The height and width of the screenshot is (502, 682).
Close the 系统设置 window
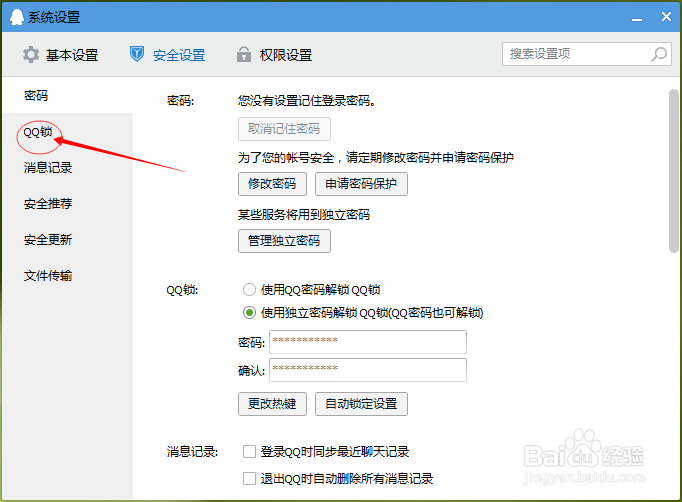[x=666, y=17]
